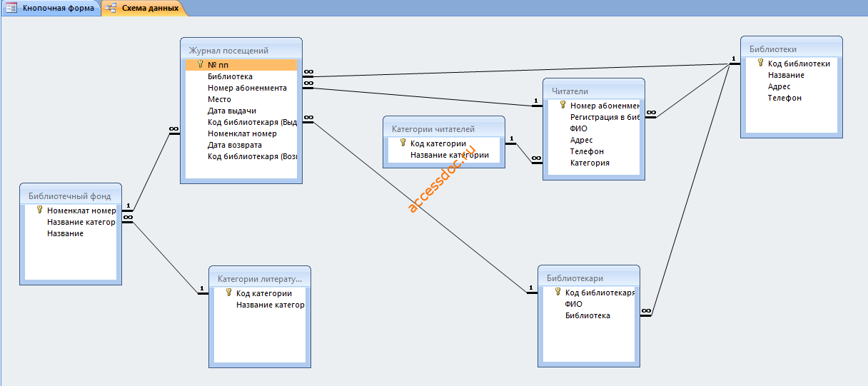Select the Дата возврата field
Viewport: 868px width, 386px height.
241,145
